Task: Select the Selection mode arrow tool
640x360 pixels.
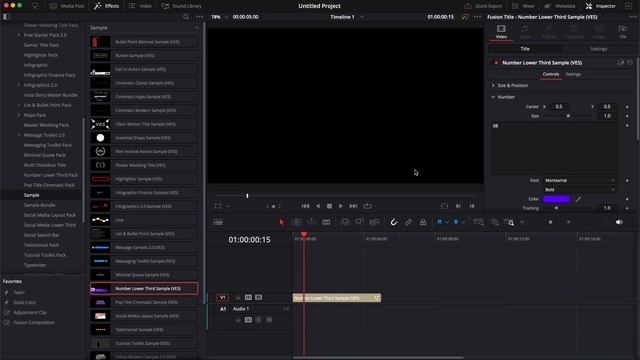Action: [282, 222]
